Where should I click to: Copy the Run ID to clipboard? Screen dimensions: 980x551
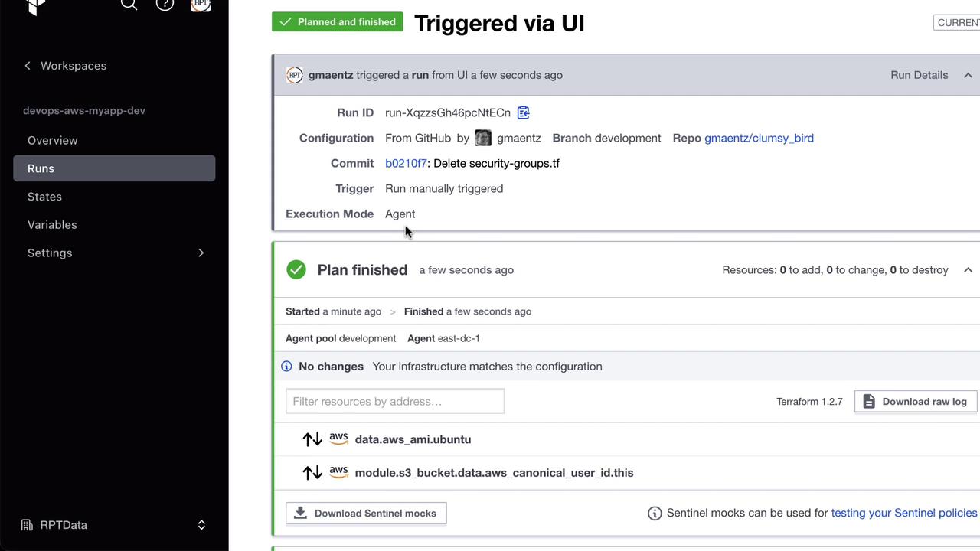(x=524, y=112)
